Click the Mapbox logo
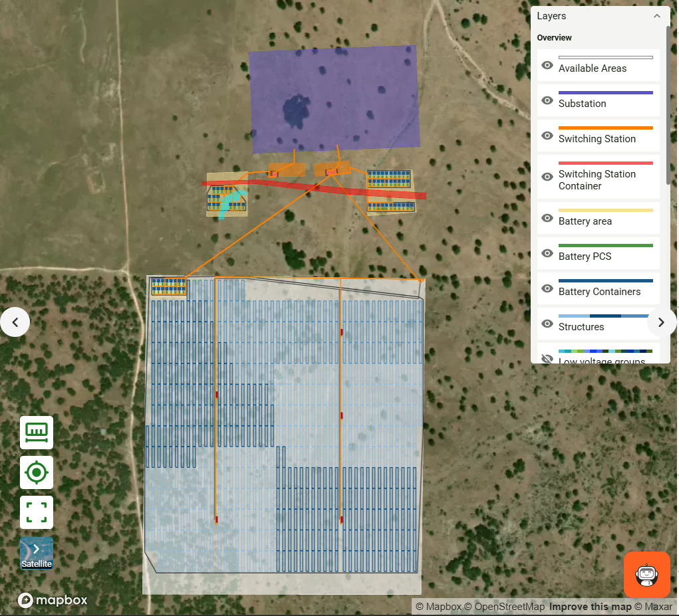Viewport: 679px width, 616px height. click(53, 600)
